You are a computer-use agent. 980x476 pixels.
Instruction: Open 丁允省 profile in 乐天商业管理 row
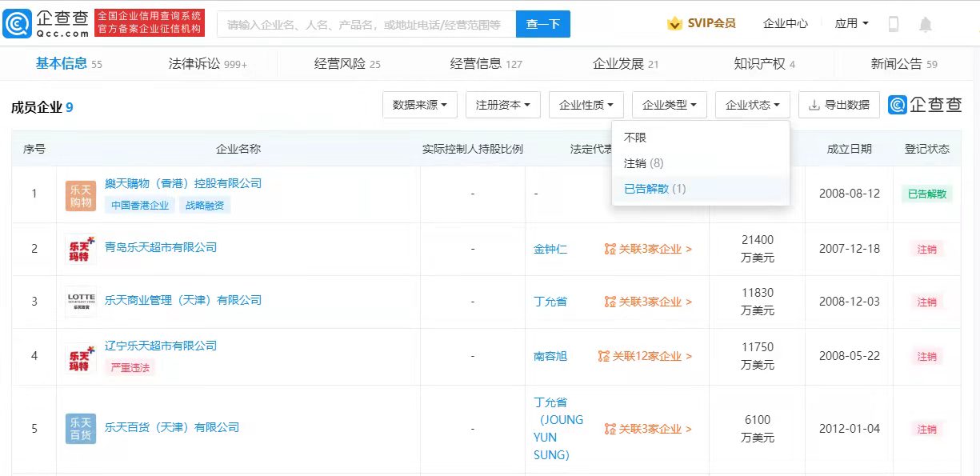coord(550,302)
